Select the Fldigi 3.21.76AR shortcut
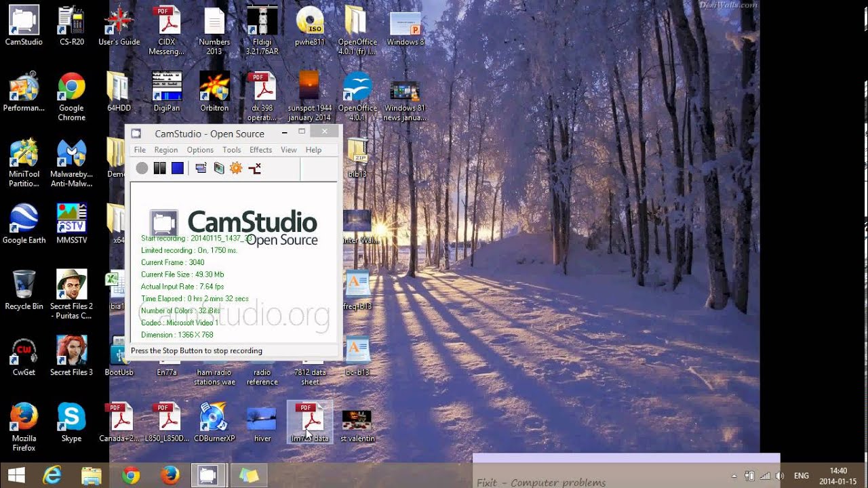This screenshot has width=868, height=488. pyautogui.click(x=262, y=30)
